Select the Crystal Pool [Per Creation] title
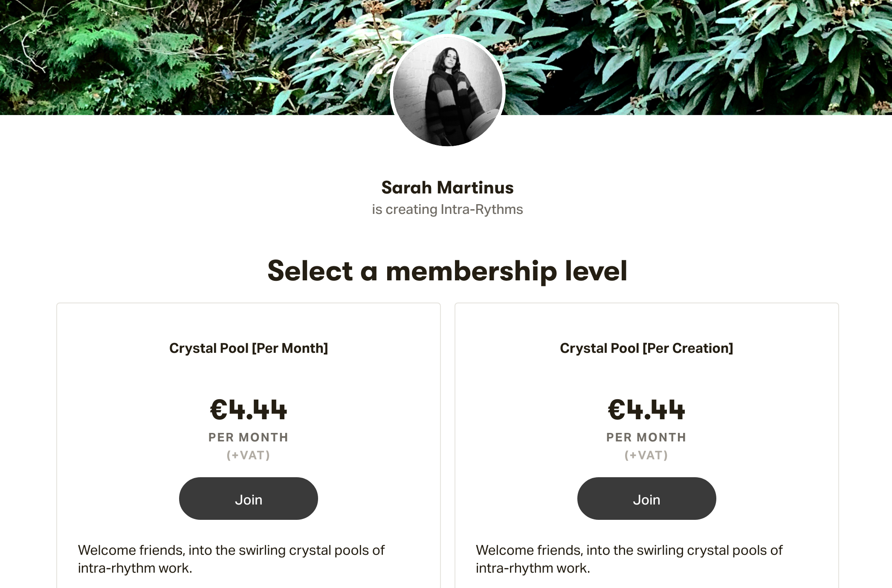The image size is (892, 588). [x=646, y=348]
